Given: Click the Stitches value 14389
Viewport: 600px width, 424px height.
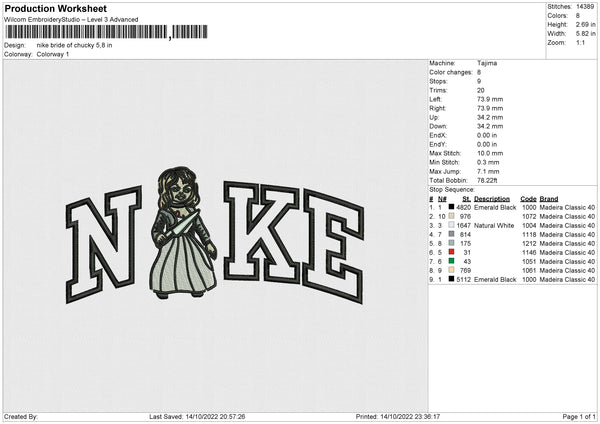Looking at the screenshot, I should coord(585,7).
